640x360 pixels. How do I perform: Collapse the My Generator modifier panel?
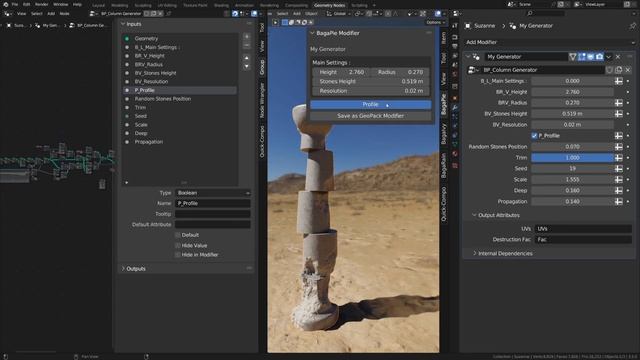click(x=468, y=57)
